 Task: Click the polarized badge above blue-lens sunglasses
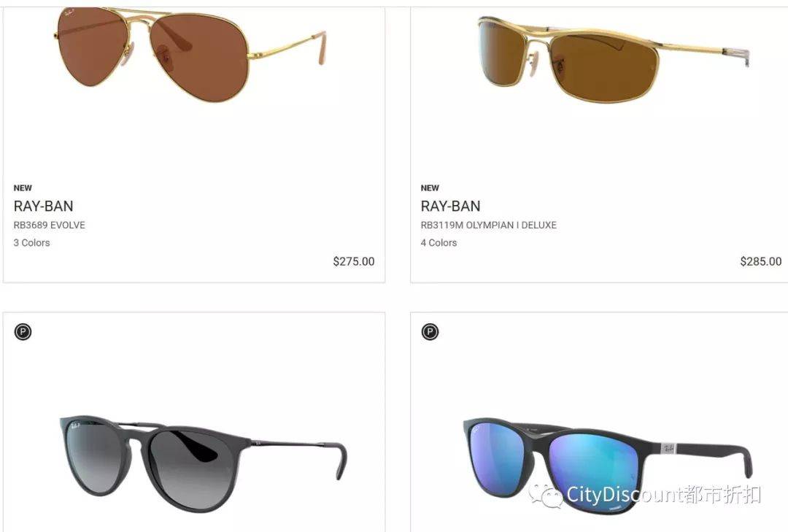[x=430, y=332]
